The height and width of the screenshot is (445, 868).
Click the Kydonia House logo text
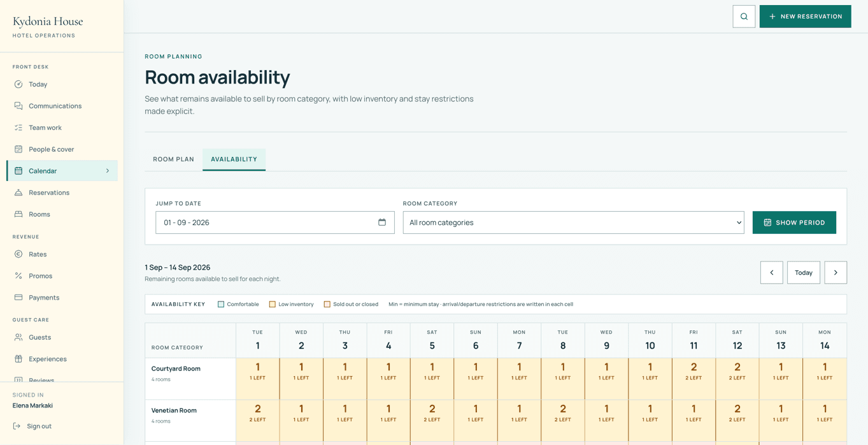tap(48, 22)
